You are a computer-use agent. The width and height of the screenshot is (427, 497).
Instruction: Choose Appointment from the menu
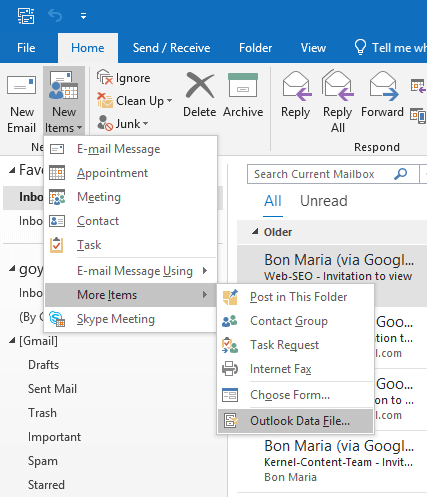(x=131, y=173)
